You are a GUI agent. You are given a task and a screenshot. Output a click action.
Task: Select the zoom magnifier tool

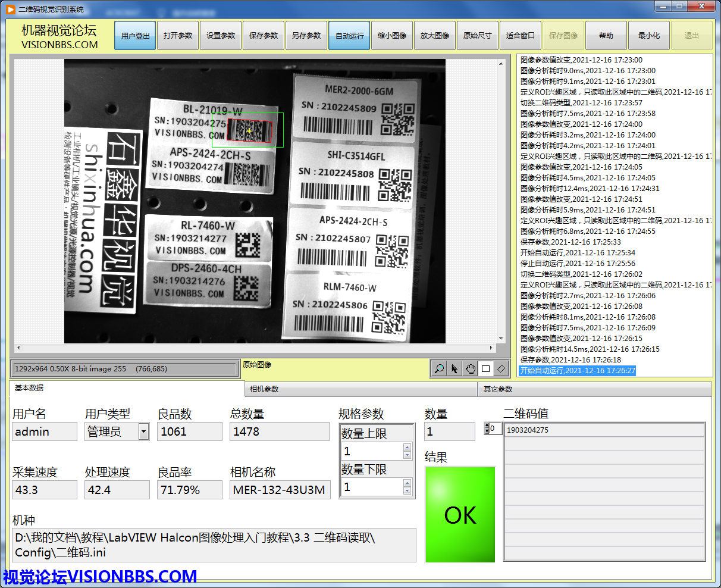click(439, 369)
